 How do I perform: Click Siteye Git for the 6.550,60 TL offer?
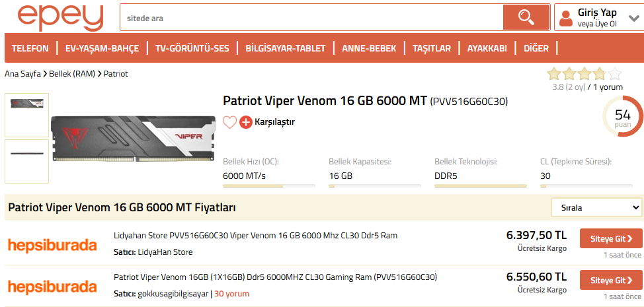(610, 280)
